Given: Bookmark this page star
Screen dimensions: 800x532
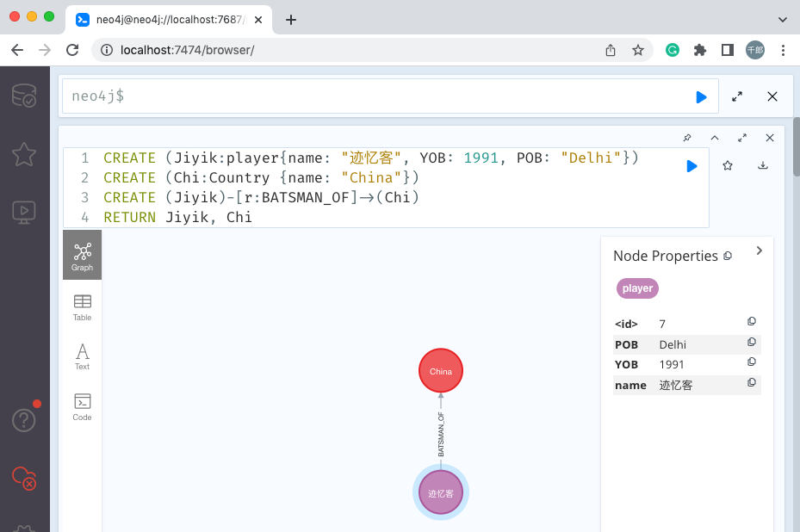Looking at the screenshot, I should click(638, 50).
